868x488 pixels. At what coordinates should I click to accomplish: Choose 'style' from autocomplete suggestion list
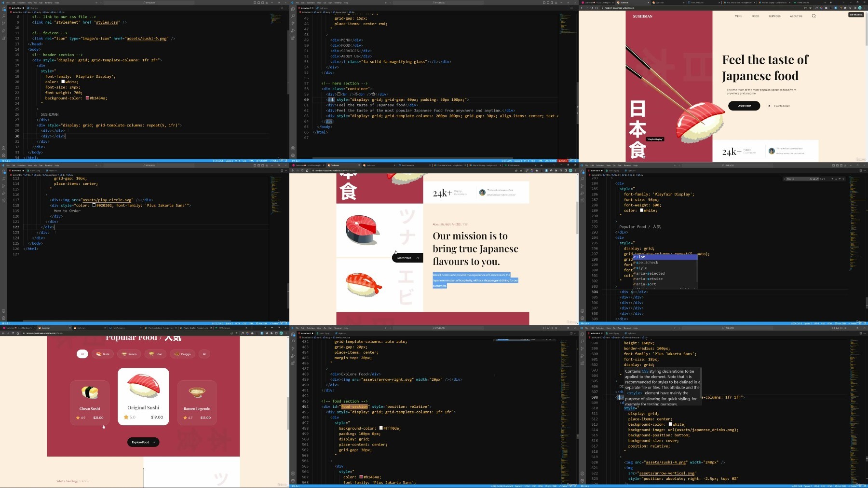tap(665, 268)
